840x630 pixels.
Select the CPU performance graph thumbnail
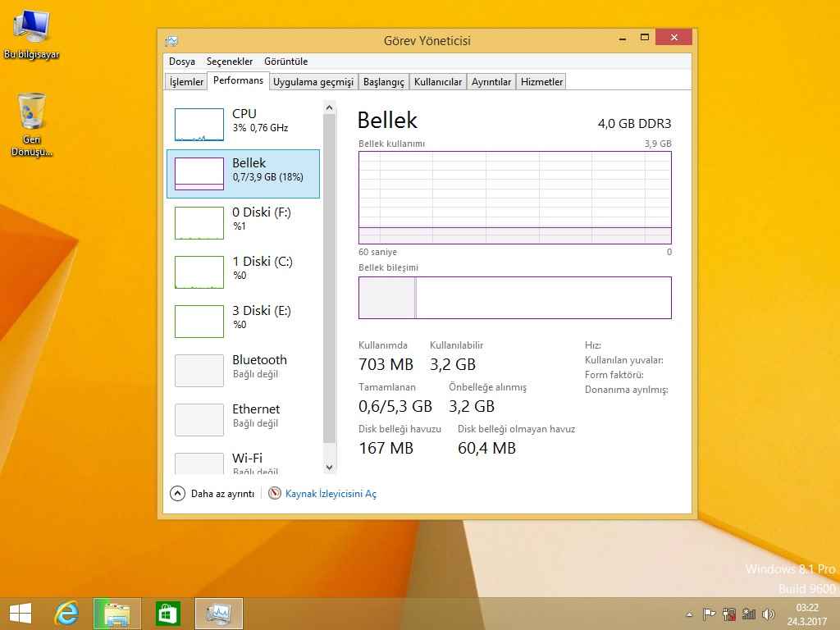199,125
